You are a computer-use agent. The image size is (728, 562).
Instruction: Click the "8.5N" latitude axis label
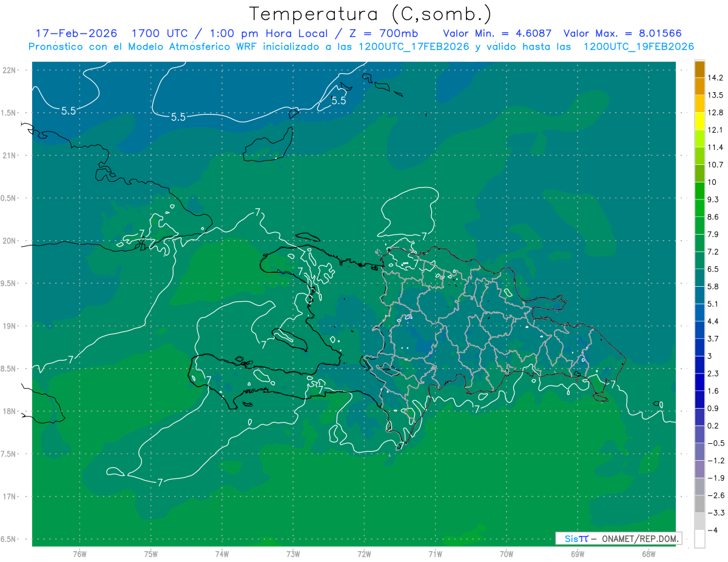pos(8,369)
